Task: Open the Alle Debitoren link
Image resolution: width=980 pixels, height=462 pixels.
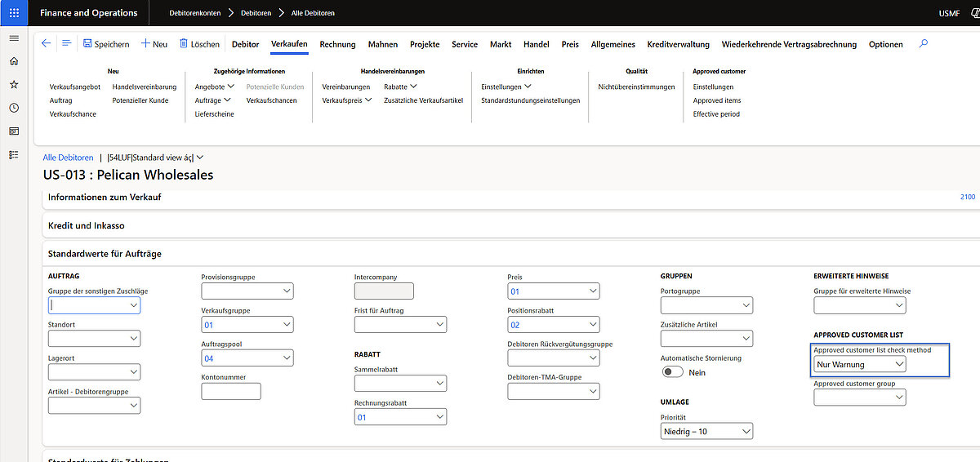Action: (68, 158)
